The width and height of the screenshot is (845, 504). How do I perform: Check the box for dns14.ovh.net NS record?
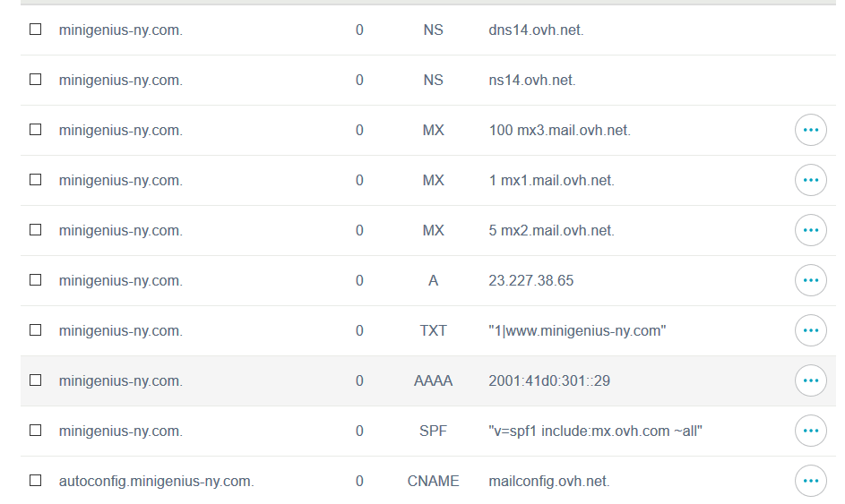36,30
